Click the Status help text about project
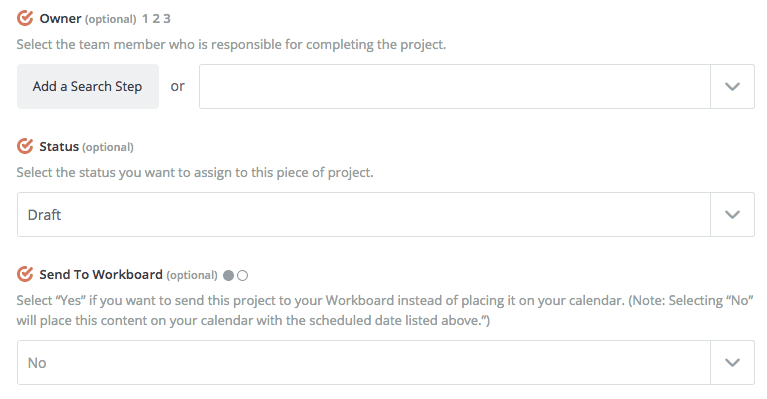Screen dimensions: 767x399 pos(195,173)
